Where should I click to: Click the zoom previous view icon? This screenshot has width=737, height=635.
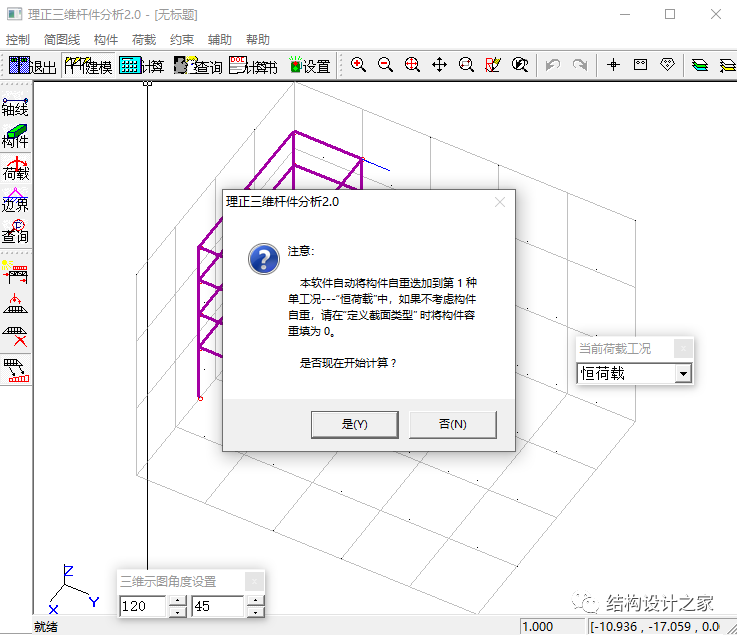pyautogui.click(x=520, y=64)
